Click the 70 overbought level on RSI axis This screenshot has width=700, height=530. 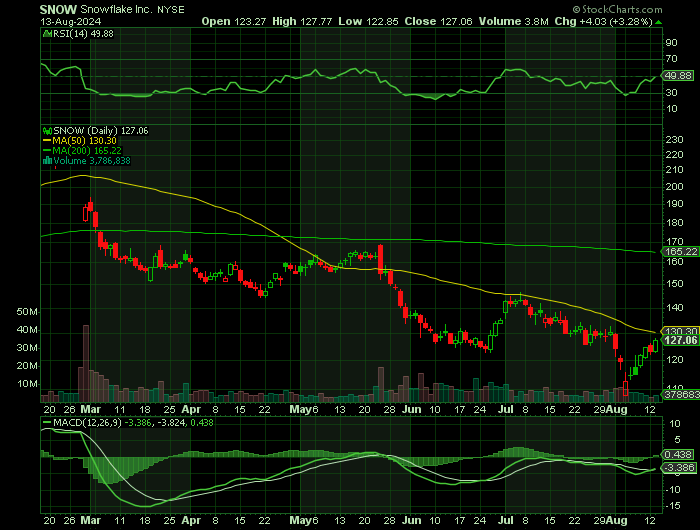pyautogui.click(x=671, y=58)
